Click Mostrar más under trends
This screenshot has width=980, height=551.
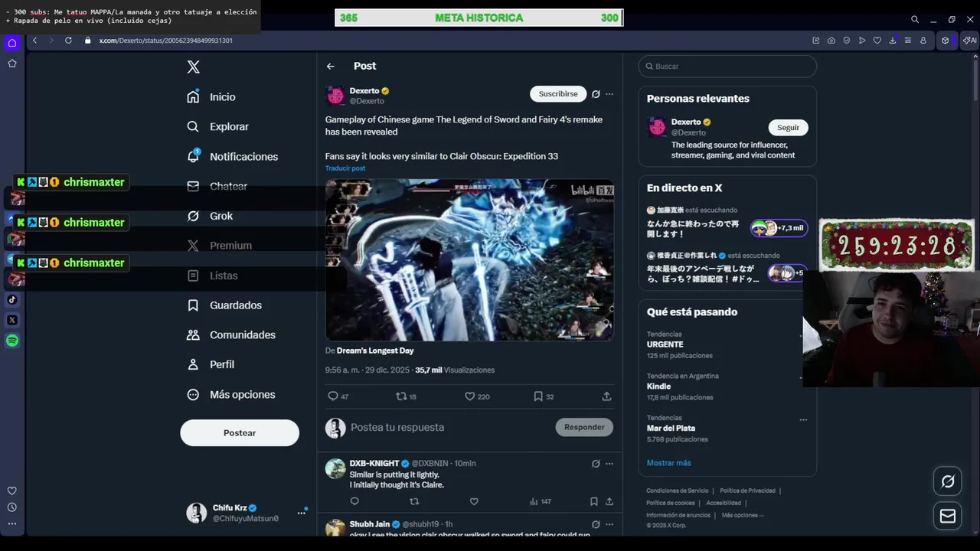669,463
